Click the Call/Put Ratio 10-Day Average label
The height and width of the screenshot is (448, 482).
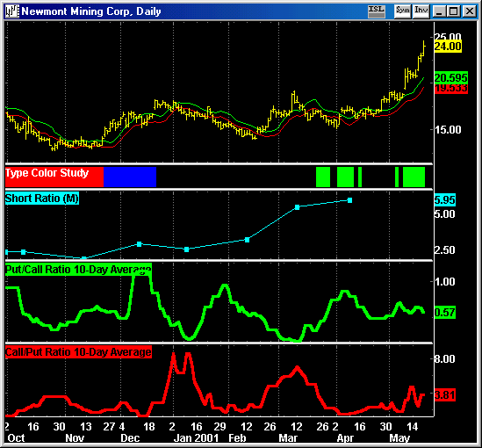tap(78, 352)
